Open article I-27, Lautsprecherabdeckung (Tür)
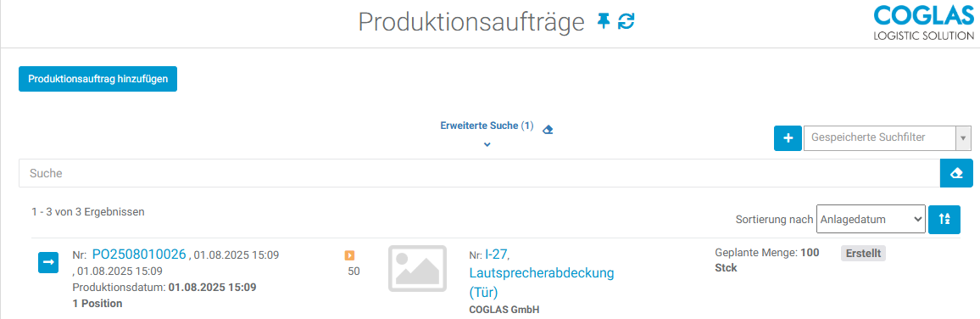This screenshot has height=319, width=980. pos(542,273)
